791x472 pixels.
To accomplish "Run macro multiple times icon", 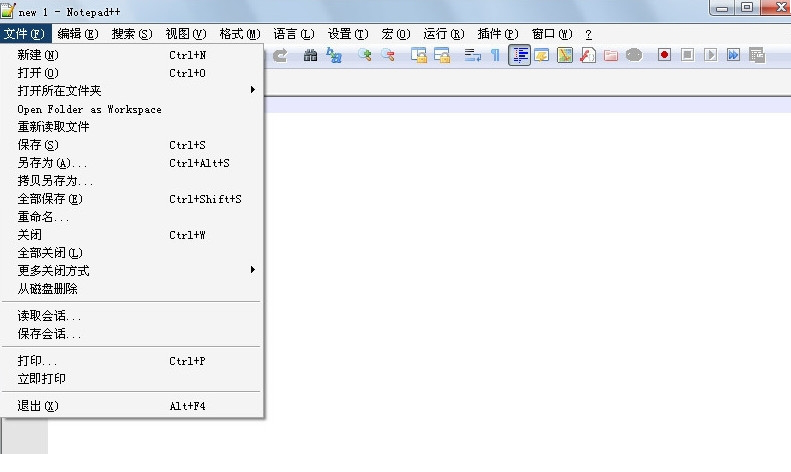I will point(733,55).
